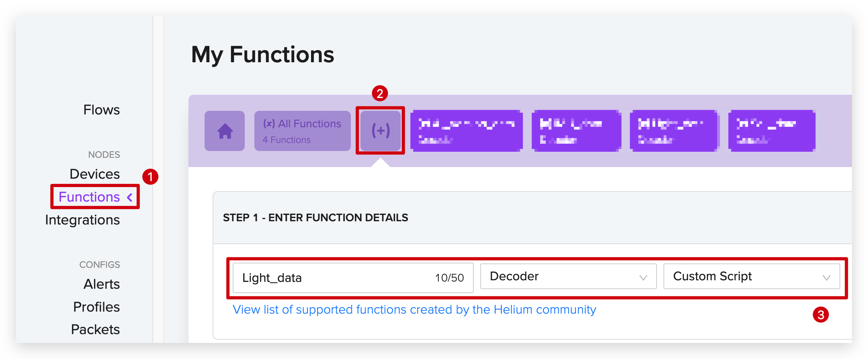Open Profiles under Configs
The height and width of the screenshot is (359, 868).
click(x=96, y=307)
